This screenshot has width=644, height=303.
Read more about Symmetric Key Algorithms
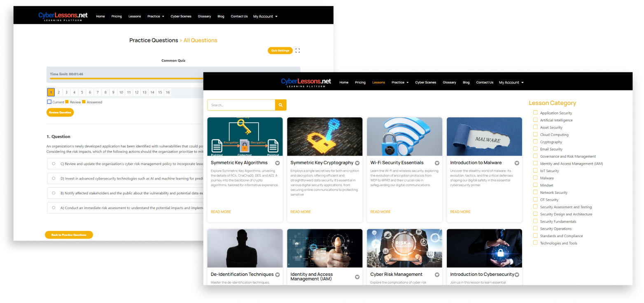[221, 212]
